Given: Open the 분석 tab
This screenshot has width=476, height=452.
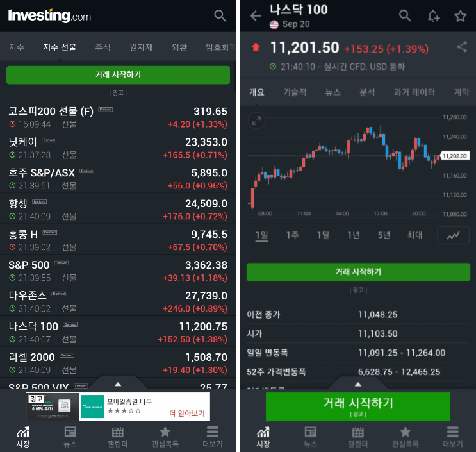Looking at the screenshot, I should (x=367, y=92).
